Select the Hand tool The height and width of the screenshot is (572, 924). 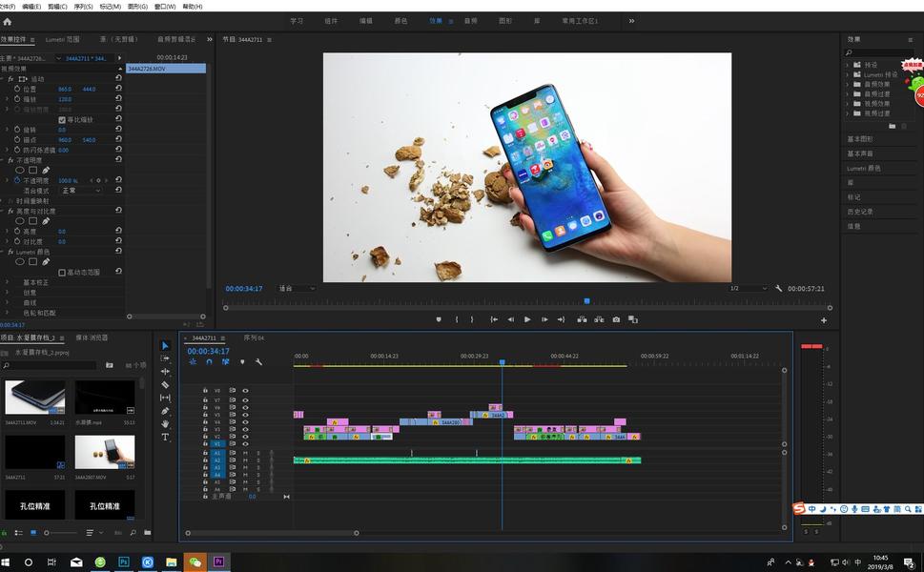[x=165, y=423]
